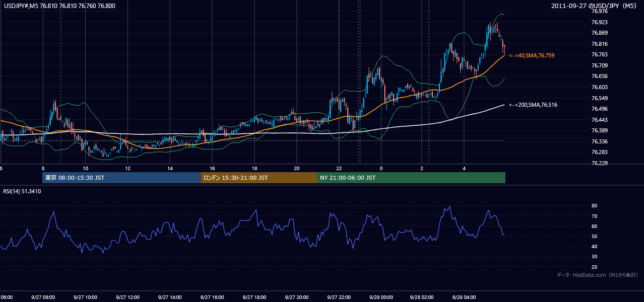
Task: Click price axis value 76.709
Action: [599, 65]
